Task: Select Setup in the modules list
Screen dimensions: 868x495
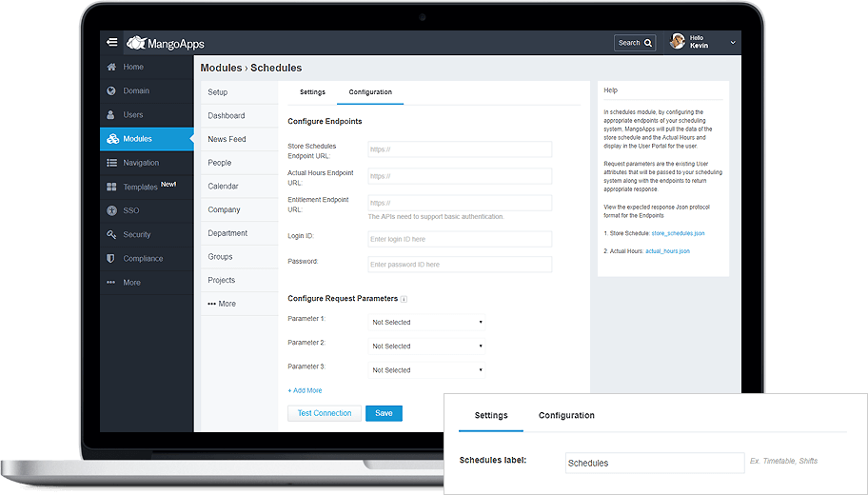Action: (239, 92)
